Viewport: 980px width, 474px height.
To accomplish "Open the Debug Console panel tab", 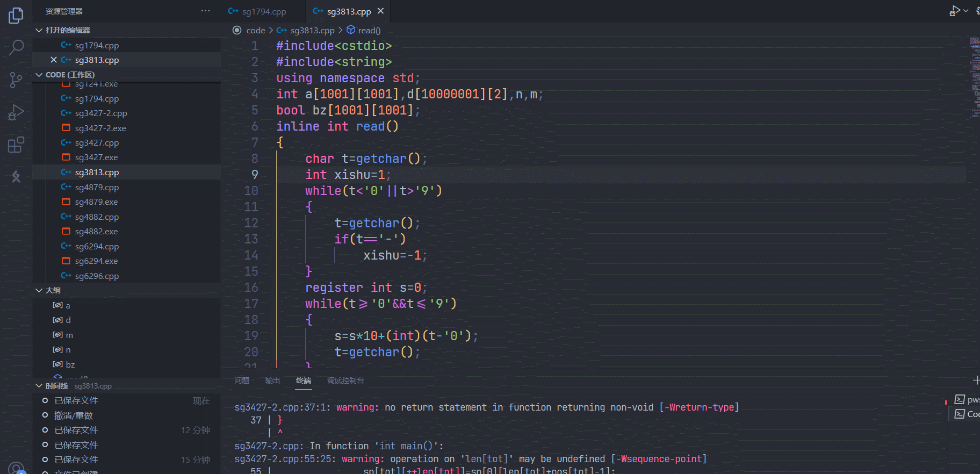I will 345,380.
